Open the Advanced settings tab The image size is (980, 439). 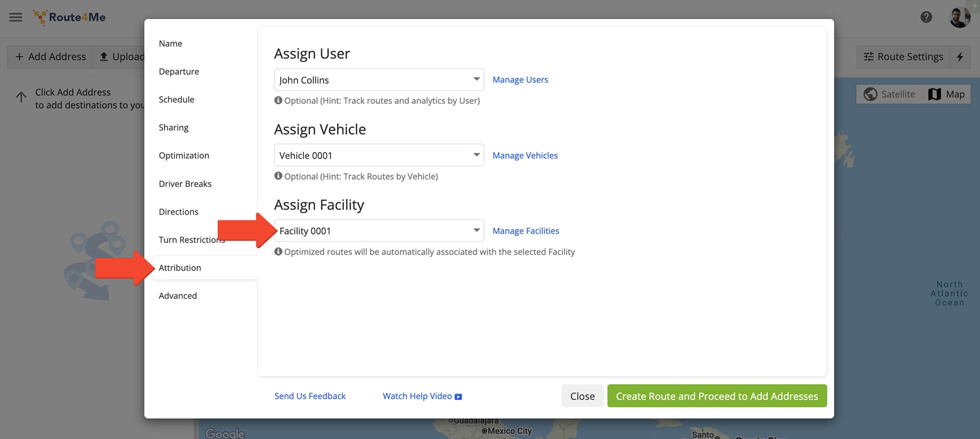click(x=178, y=296)
